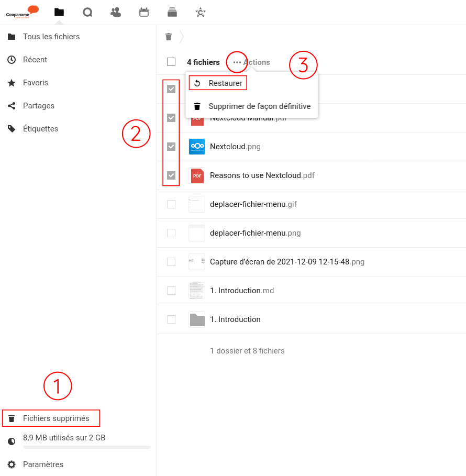Click trash icon in breadcrumb bar
Screen dimensions: 466x476
(168, 37)
